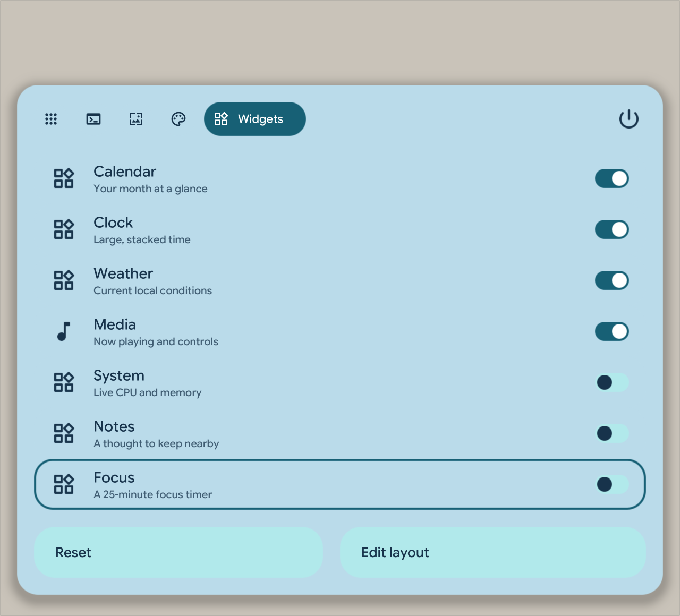This screenshot has height=616, width=680.
Task: Open the apps grid tab
Action: [51, 119]
